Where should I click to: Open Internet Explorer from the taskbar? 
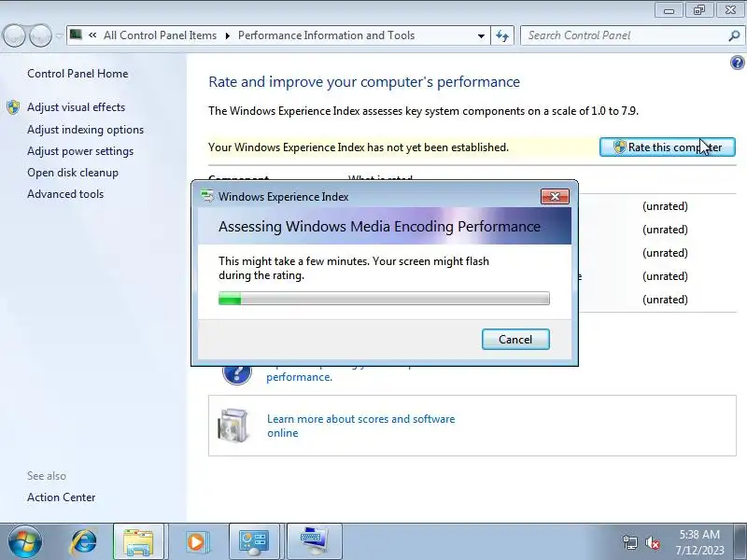point(83,542)
